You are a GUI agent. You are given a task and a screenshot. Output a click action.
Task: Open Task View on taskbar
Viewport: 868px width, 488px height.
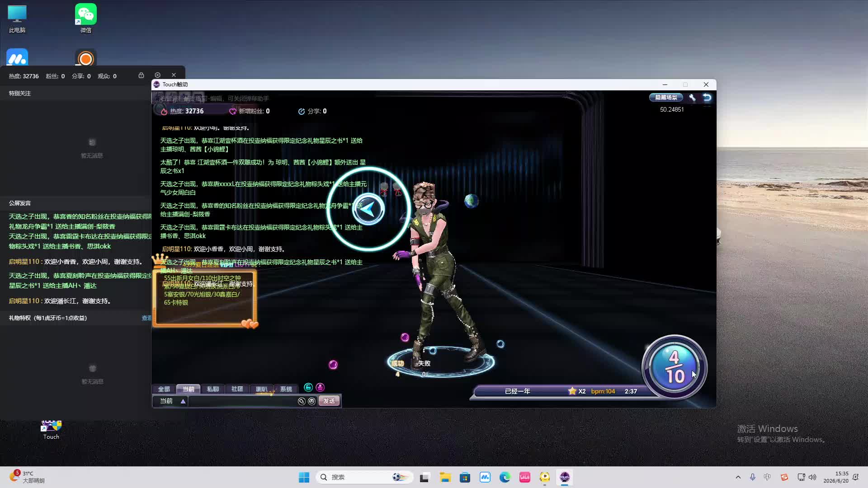click(424, 477)
